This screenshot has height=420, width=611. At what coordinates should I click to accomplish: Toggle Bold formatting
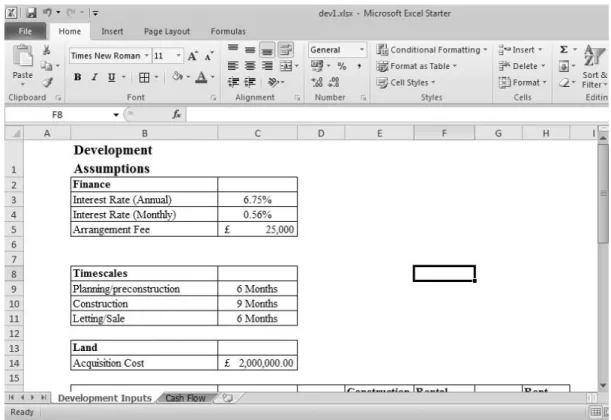click(78, 77)
